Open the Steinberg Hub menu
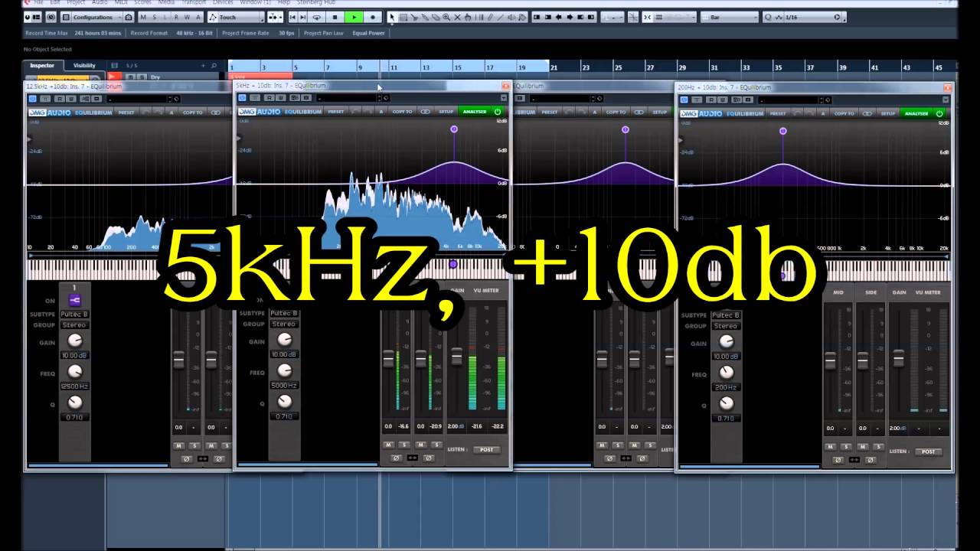The width and height of the screenshot is (980, 551). pyautogui.click(x=315, y=2)
